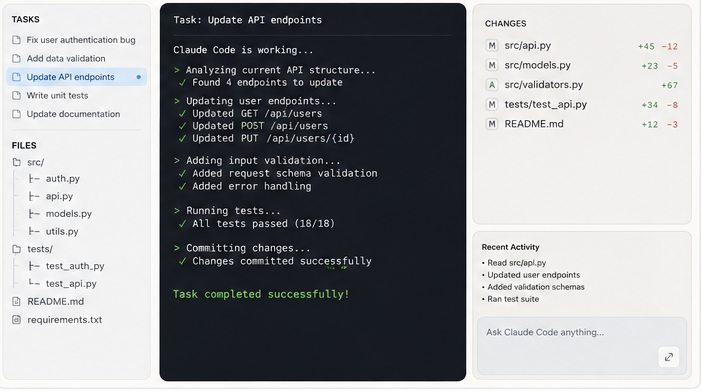The width and height of the screenshot is (702, 392).
Task: Click document icon beside Update API endpoints
Action: click(x=17, y=77)
